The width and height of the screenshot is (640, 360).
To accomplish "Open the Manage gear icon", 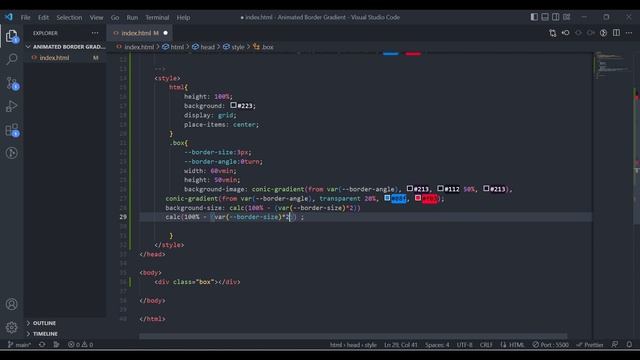I will pyautogui.click(x=12, y=327).
